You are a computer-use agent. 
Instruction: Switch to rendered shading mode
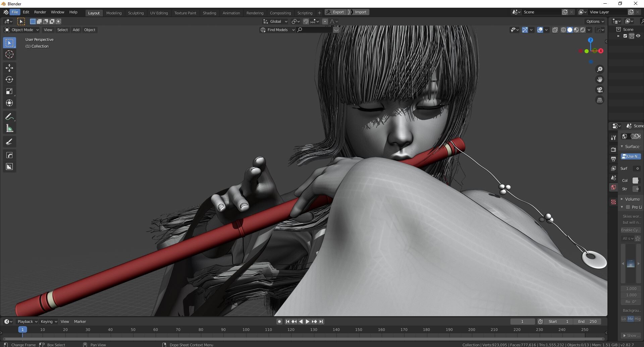[583, 30]
